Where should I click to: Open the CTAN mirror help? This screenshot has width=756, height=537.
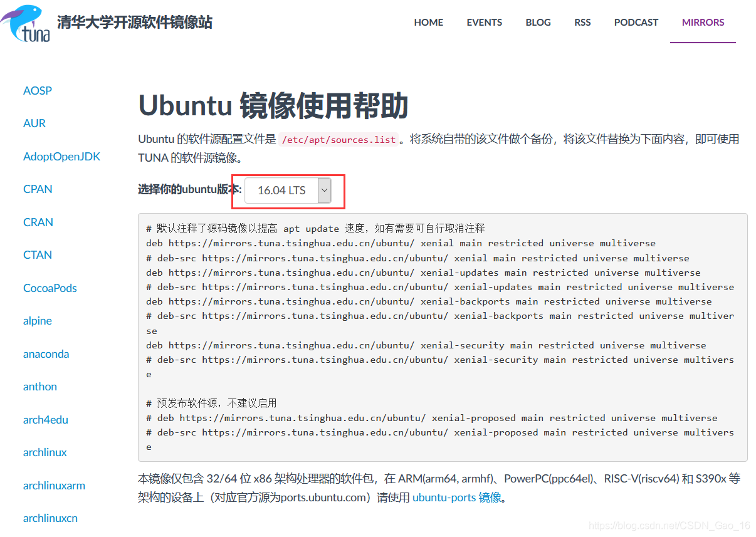tap(38, 255)
